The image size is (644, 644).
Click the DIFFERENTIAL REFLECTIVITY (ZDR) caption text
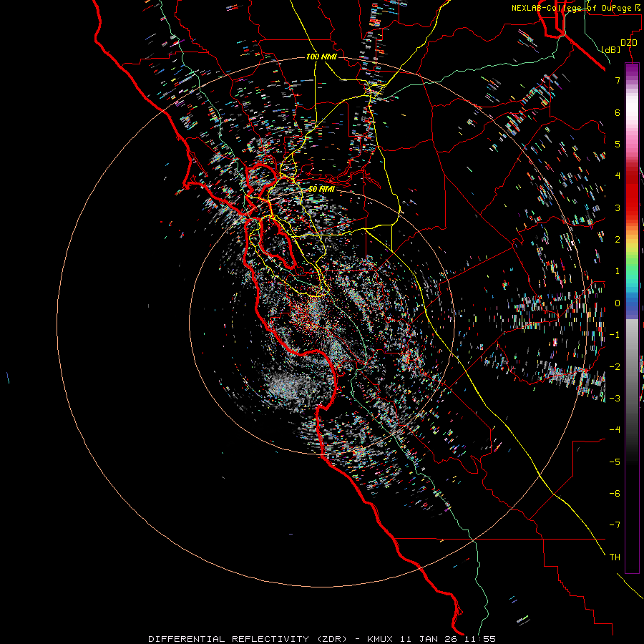tap(248, 639)
